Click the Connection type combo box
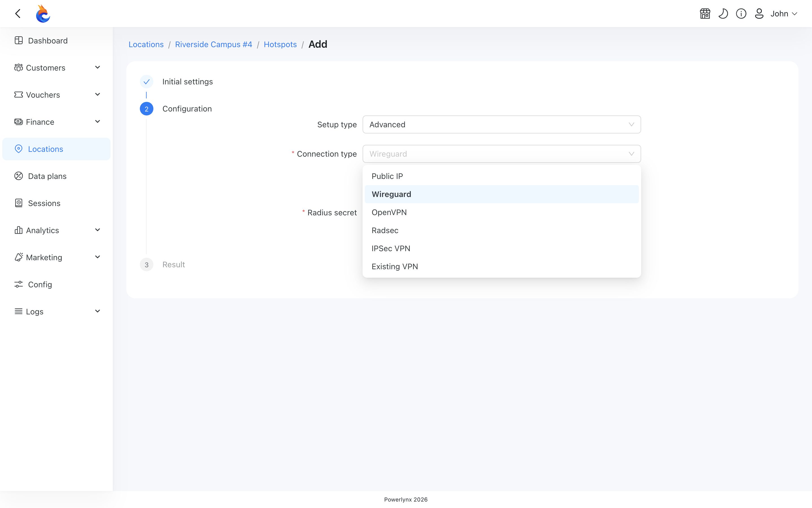The width and height of the screenshot is (812, 508). pyautogui.click(x=502, y=154)
